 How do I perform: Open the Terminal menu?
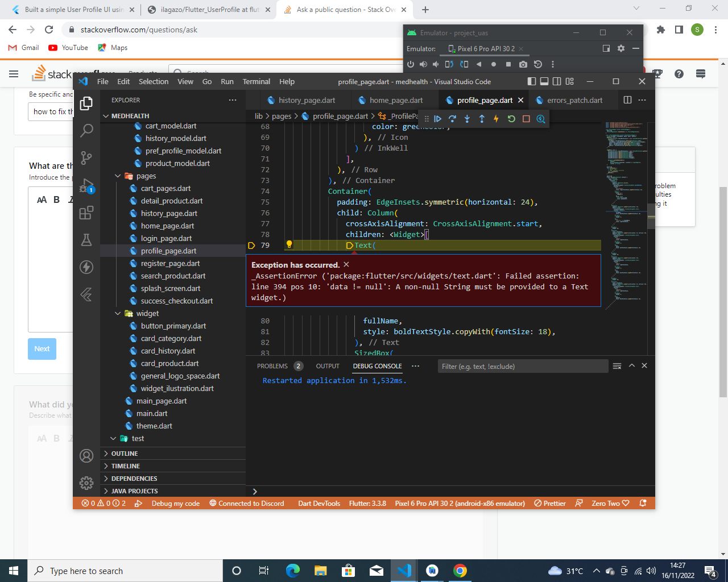coord(257,81)
